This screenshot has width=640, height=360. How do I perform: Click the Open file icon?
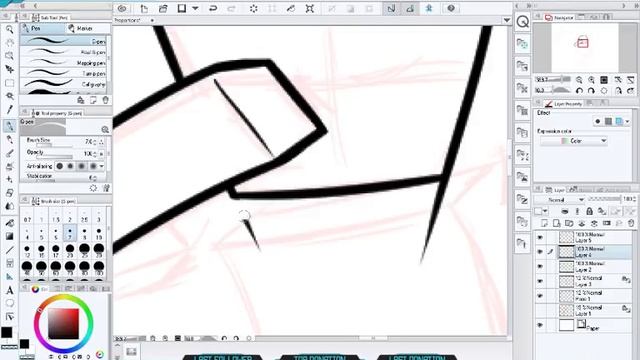point(163,8)
